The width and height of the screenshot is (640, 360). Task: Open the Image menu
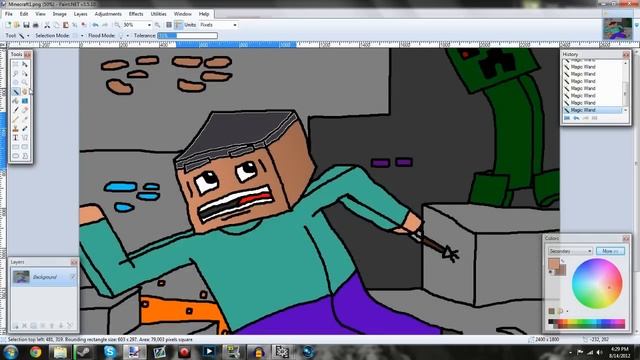60,14
